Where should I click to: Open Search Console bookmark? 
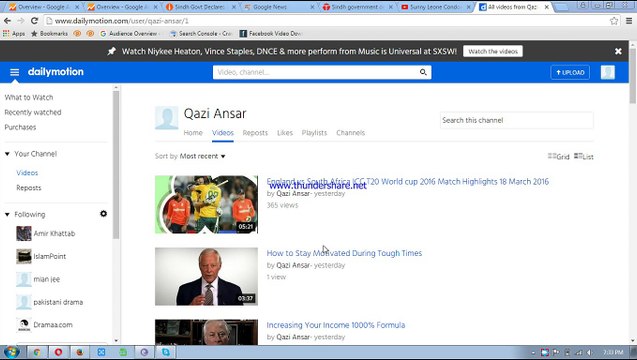coord(202,33)
